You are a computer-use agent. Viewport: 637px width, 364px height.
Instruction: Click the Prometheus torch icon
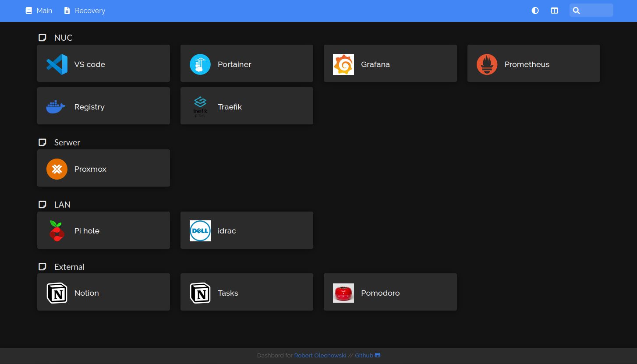tap(487, 64)
